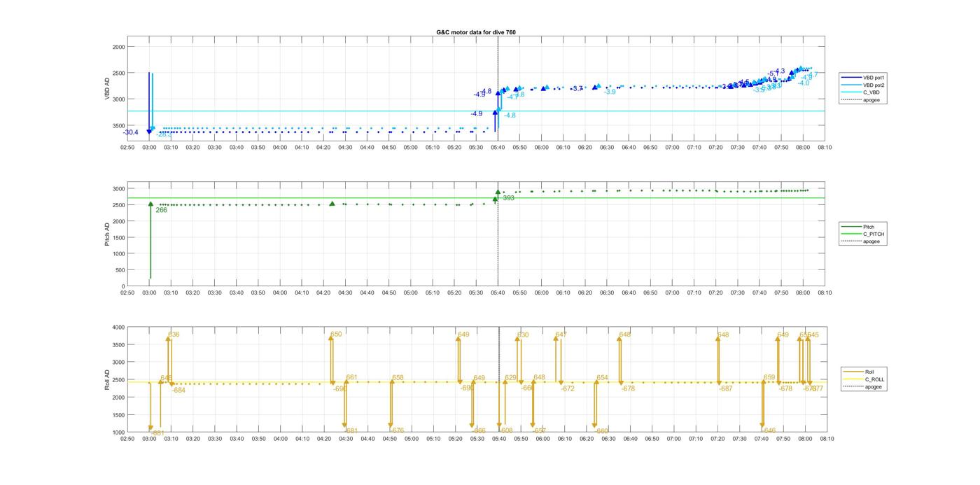The height and width of the screenshot is (485, 980).
Task: Click the 'Pitch AD' y-axis label
Action: [107, 234]
